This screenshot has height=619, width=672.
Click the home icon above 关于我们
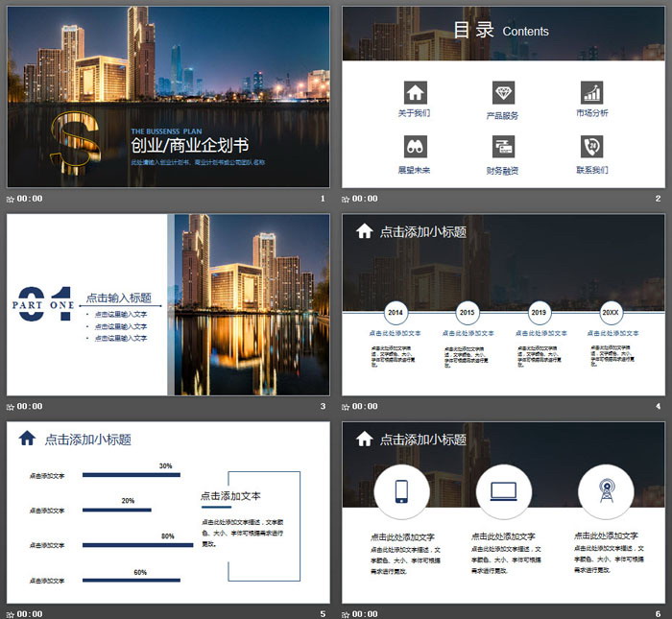415,92
